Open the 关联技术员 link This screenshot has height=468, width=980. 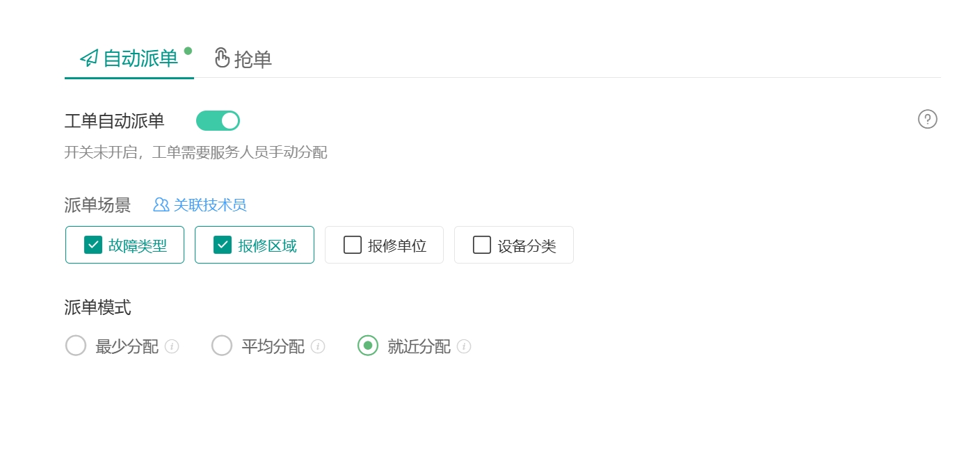pos(211,204)
